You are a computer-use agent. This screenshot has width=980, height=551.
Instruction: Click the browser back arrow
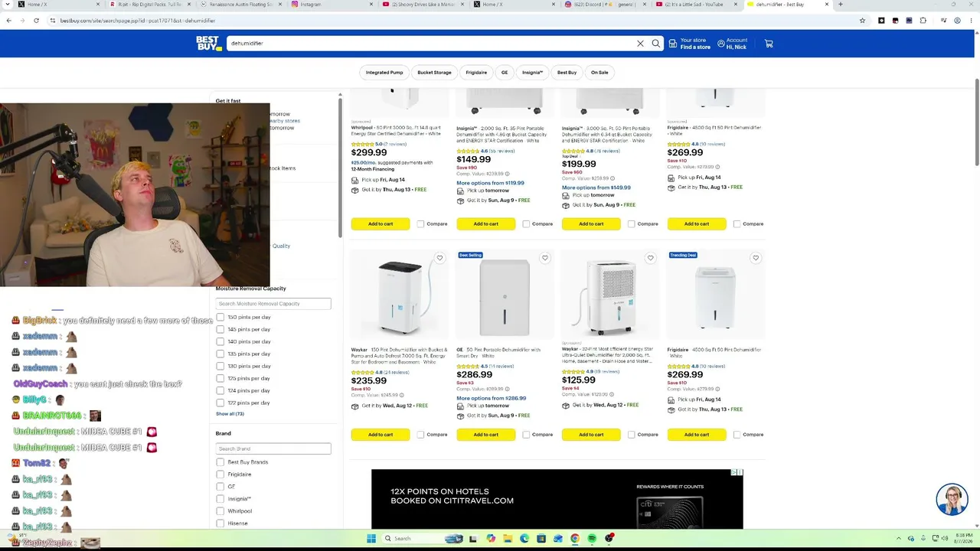(x=9, y=21)
